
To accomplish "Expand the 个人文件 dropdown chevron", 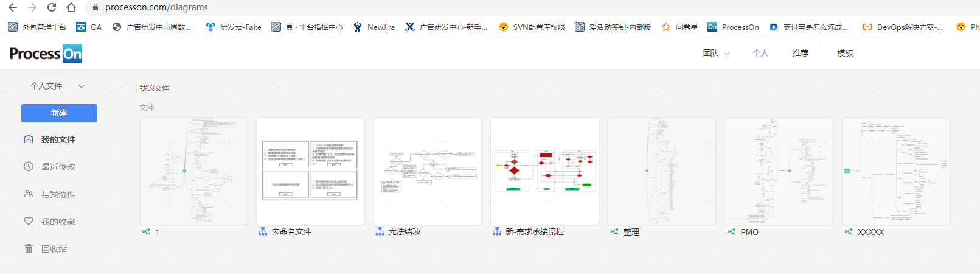I will (x=82, y=86).
